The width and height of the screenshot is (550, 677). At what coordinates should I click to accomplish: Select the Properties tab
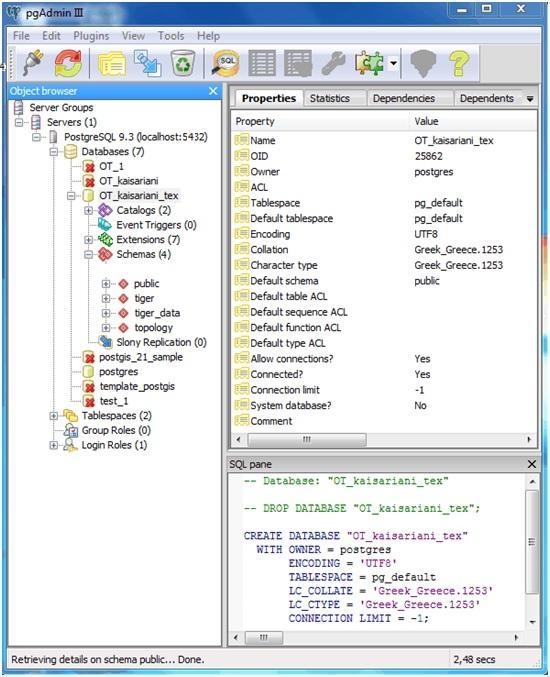coord(269,98)
